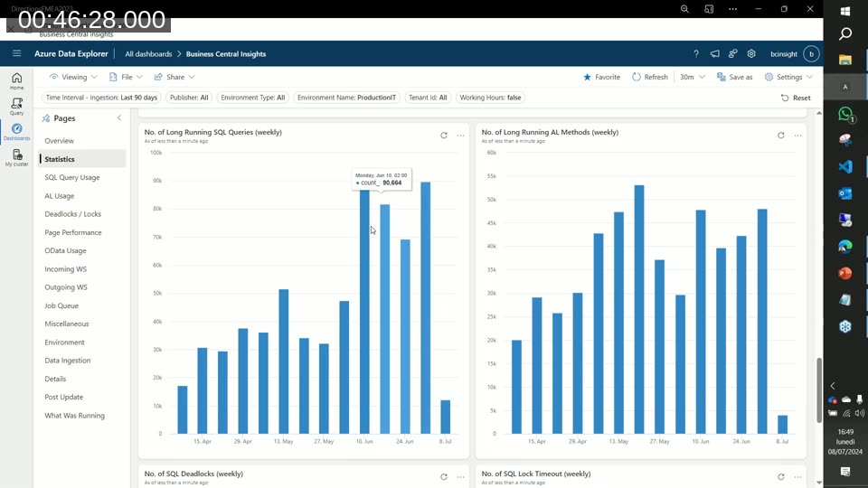Open the Deadlocks / Locks page

pos(72,213)
